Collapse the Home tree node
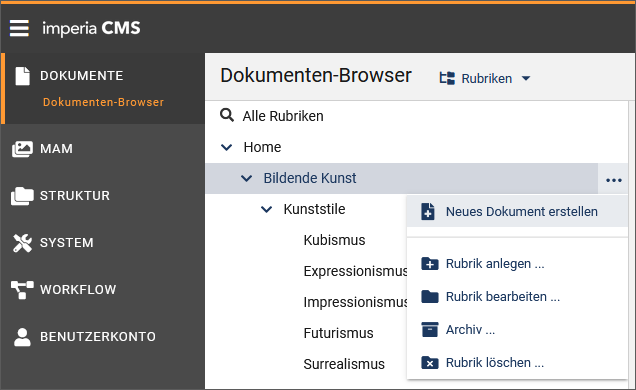 tap(226, 147)
